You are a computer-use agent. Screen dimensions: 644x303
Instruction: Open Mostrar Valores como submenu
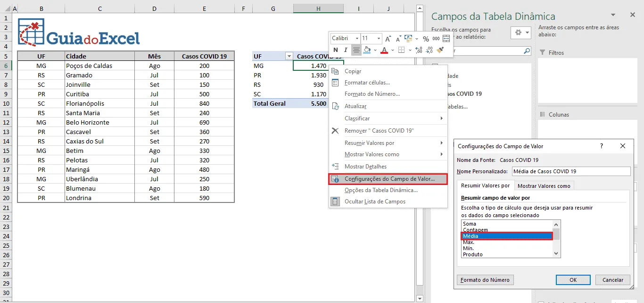[388, 154]
